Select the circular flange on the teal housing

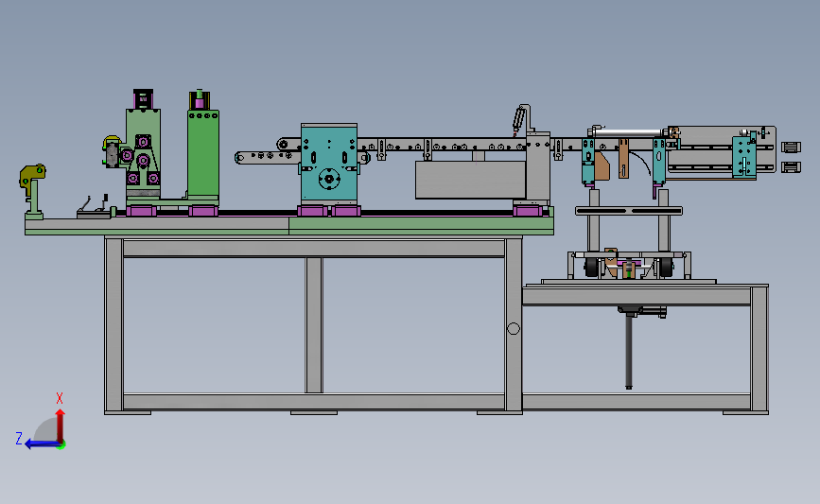pyautogui.click(x=329, y=179)
